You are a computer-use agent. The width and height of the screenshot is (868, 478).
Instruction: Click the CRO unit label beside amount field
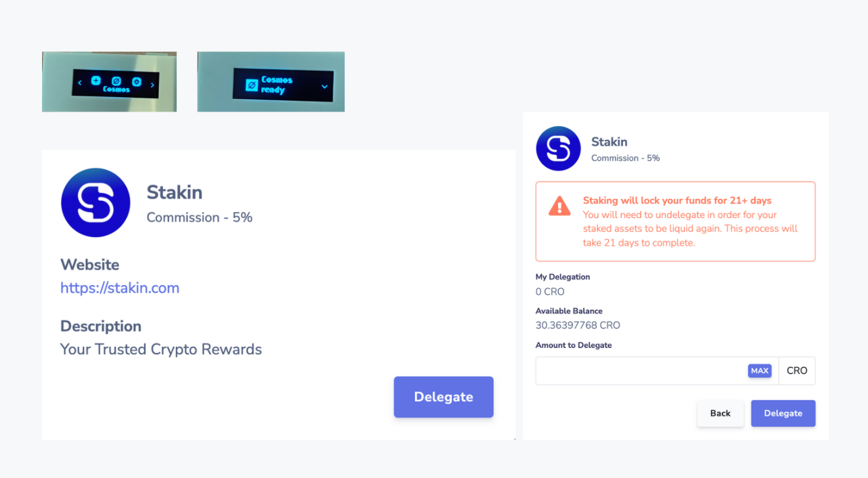pyautogui.click(x=797, y=371)
